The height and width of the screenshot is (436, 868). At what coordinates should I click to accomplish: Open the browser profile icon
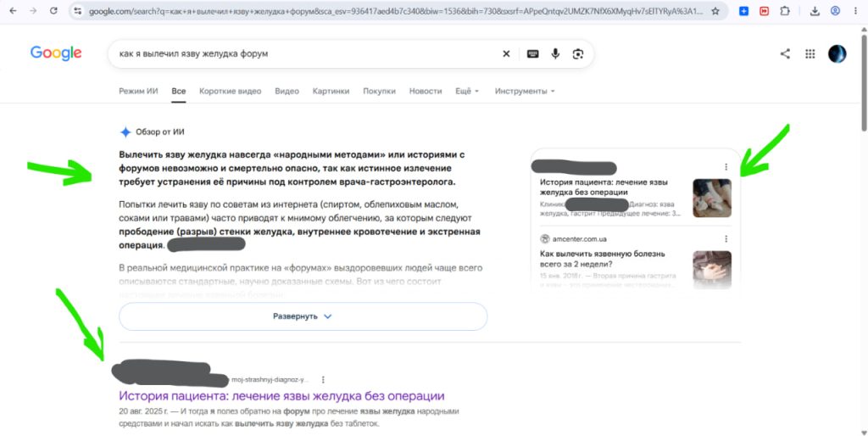point(835,11)
